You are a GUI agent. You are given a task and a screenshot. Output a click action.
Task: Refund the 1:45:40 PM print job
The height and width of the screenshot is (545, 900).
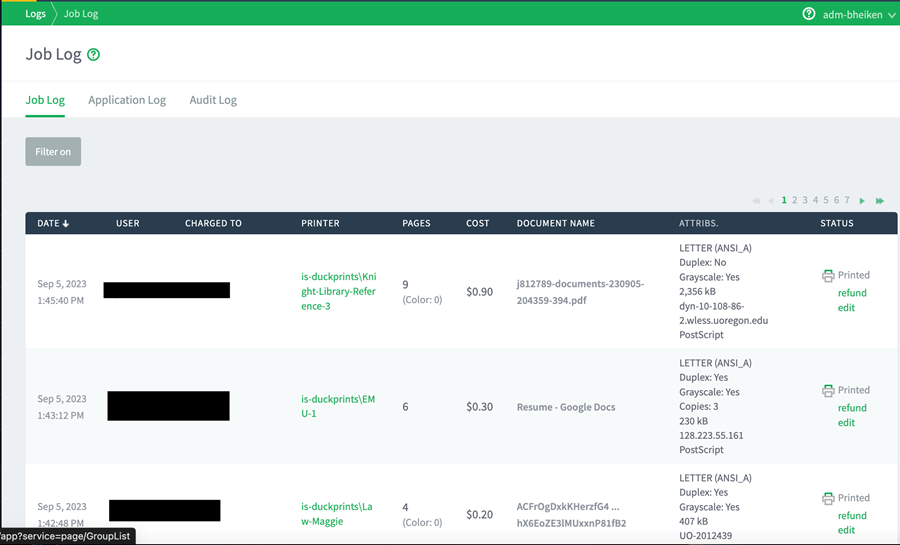(x=852, y=293)
